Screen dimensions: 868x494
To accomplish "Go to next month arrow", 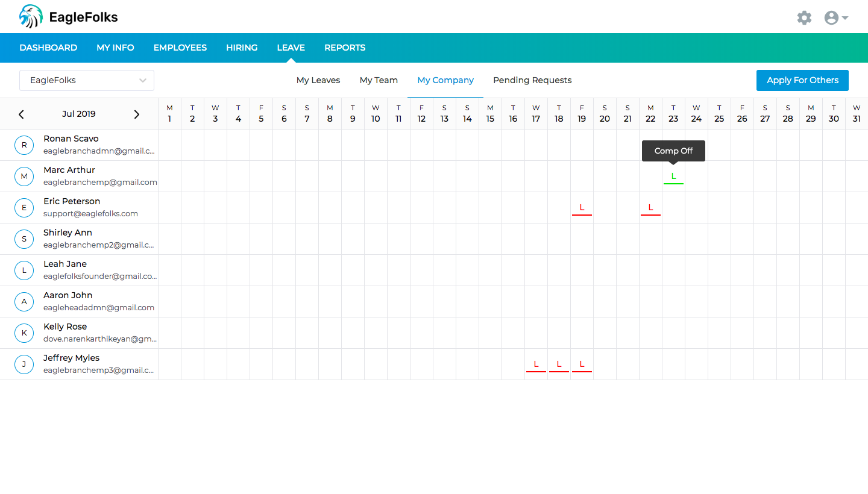I will (137, 114).
